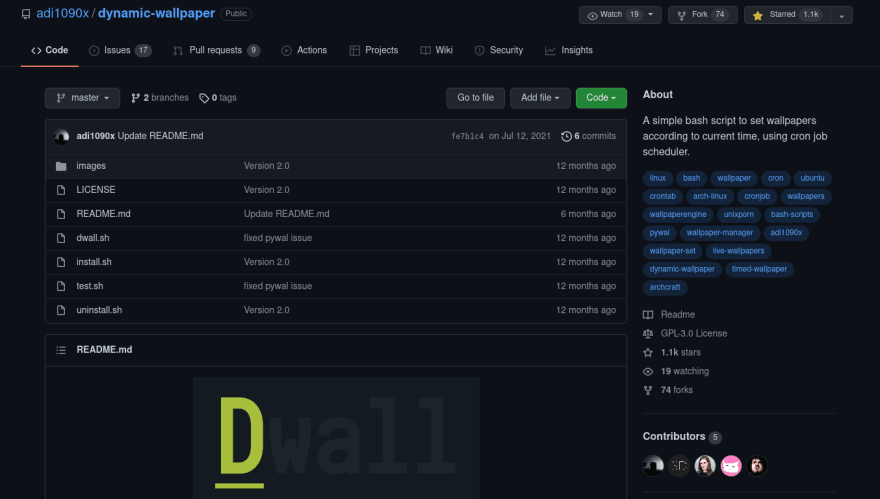Open 'Update README.md' commit message in file list
This screenshot has width=880, height=499.
[286, 214]
